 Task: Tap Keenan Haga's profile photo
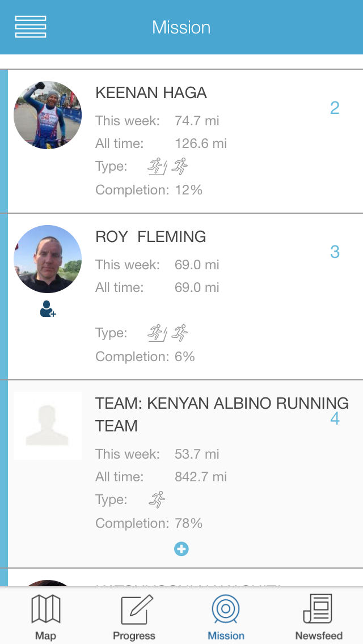click(48, 115)
